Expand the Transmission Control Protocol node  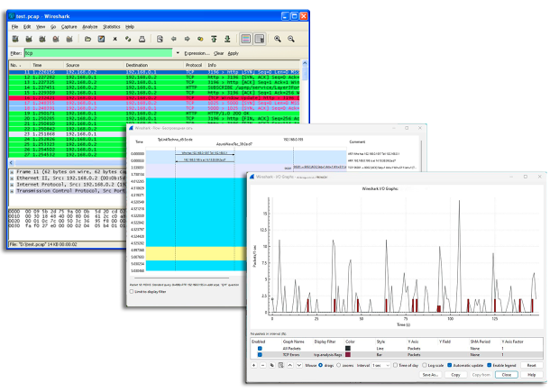[12, 191]
